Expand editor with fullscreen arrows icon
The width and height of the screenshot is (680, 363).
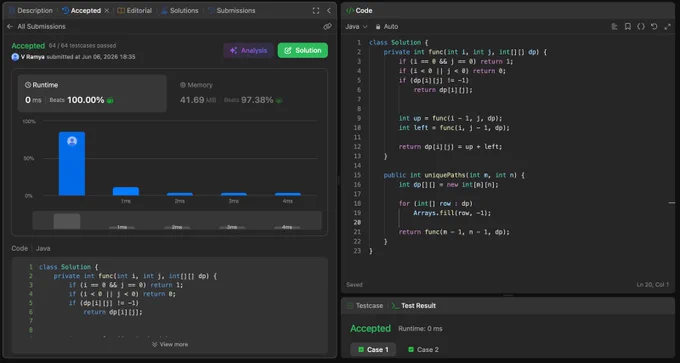tap(667, 26)
